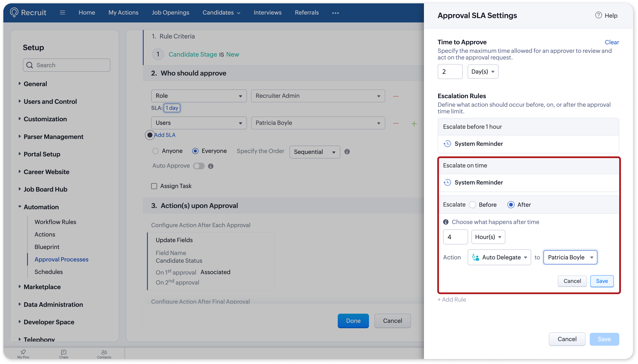Open the hamburger menu icon
638x364 pixels.
[x=62, y=12]
